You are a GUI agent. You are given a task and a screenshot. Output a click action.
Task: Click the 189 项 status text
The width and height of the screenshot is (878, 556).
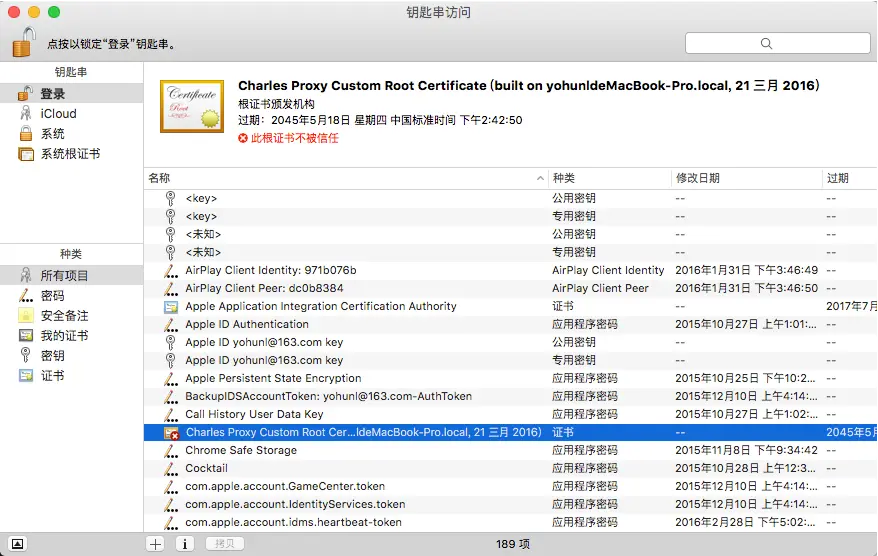(x=513, y=544)
